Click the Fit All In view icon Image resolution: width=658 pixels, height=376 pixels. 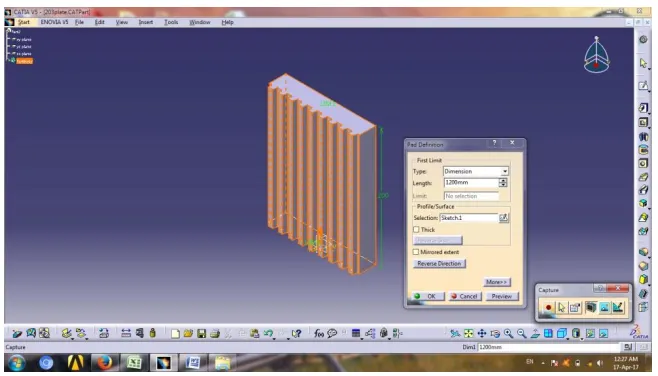(x=468, y=334)
